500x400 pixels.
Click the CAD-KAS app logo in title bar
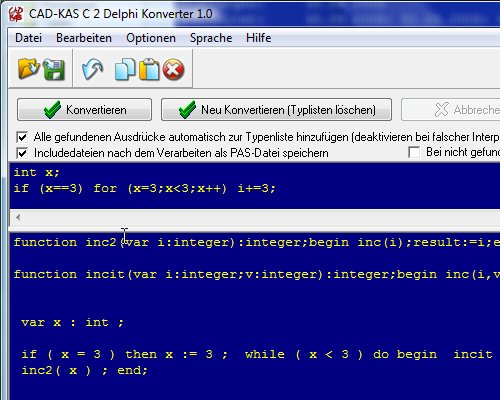pos(15,14)
